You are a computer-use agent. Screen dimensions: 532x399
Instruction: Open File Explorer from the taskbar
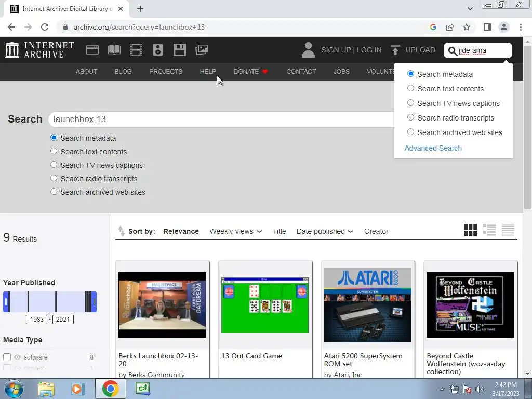(x=46, y=389)
